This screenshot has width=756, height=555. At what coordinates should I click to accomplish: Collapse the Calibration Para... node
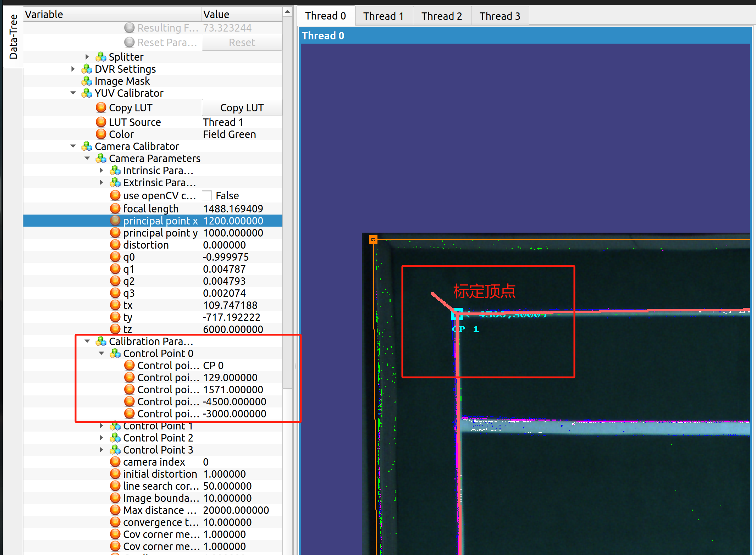click(87, 341)
